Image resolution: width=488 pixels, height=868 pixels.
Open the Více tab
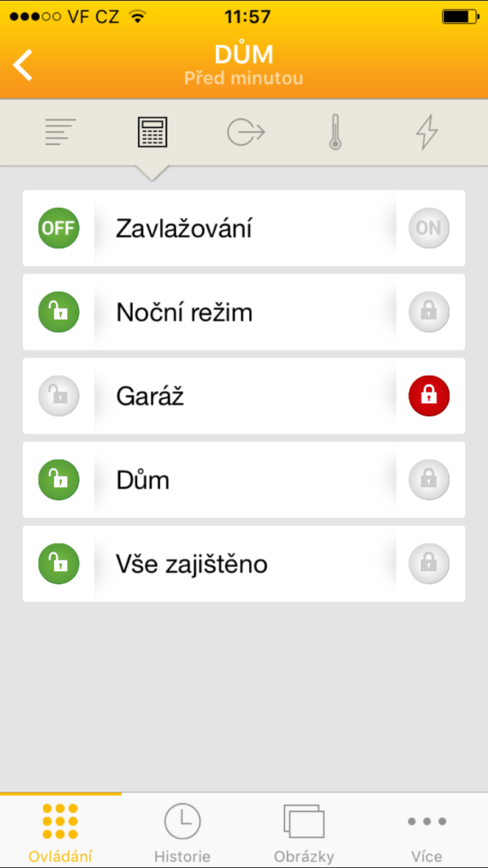point(427,831)
